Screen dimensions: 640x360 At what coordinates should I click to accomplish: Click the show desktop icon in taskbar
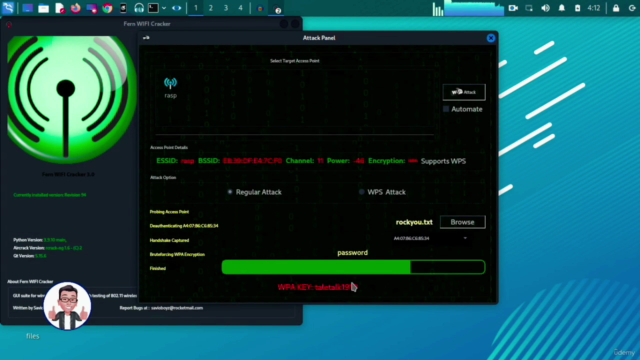pyautogui.click(x=28, y=8)
